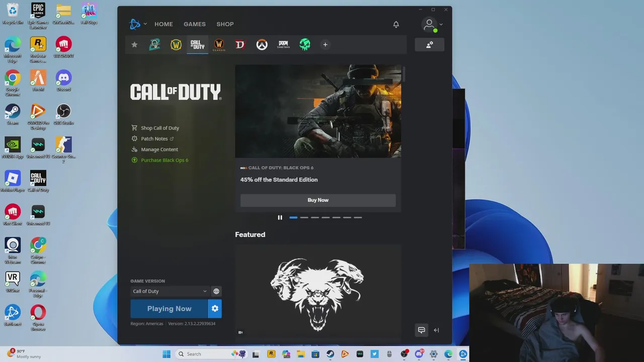644x362 pixels.
Task: Pause the promo carousel
Action: pyautogui.click(x=280, y=218)
